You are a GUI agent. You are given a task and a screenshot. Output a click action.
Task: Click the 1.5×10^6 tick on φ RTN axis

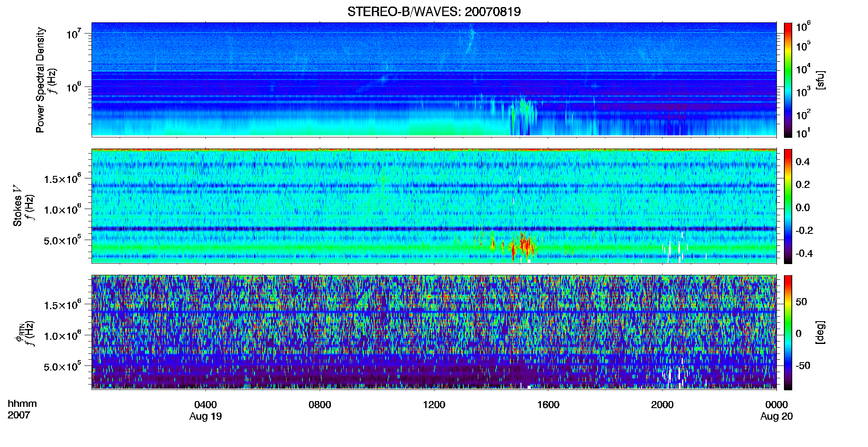click(x=62, y=305)
